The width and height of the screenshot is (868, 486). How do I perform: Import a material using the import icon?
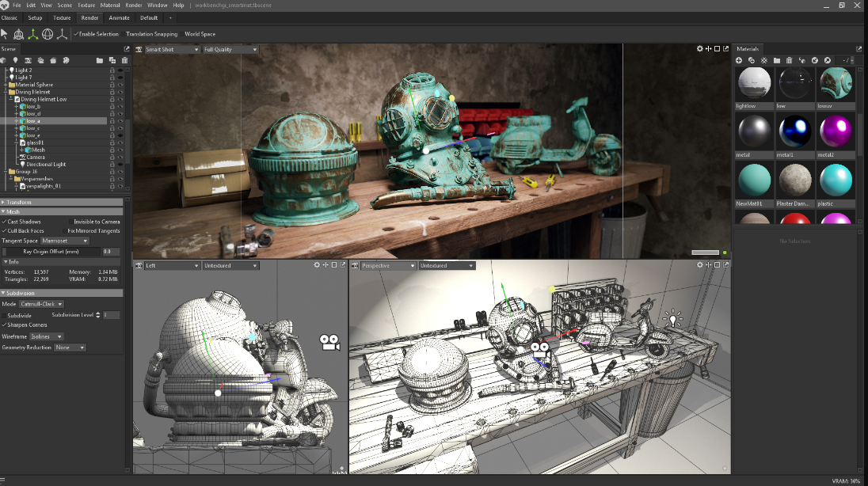(815, 60)
